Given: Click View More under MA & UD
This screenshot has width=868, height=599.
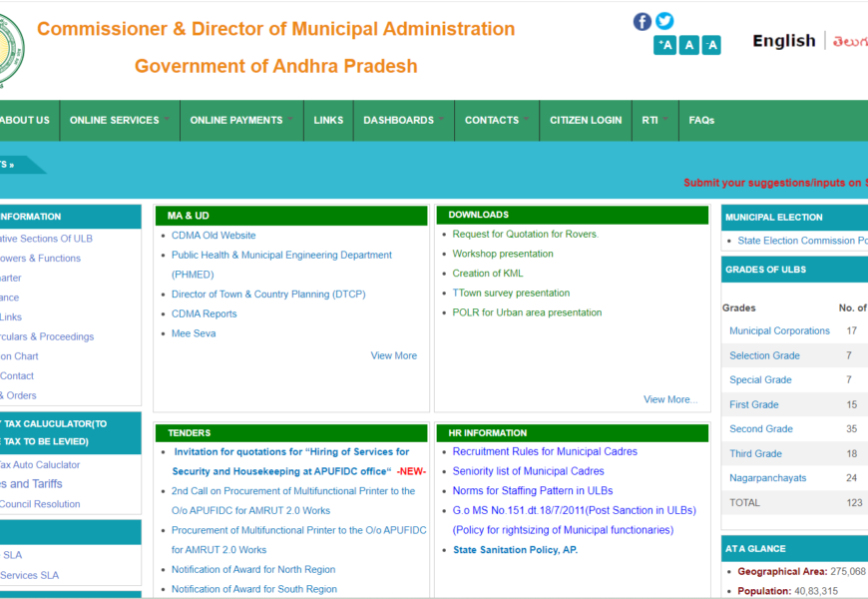Looking at the screenshot, I should coord(394,355).
